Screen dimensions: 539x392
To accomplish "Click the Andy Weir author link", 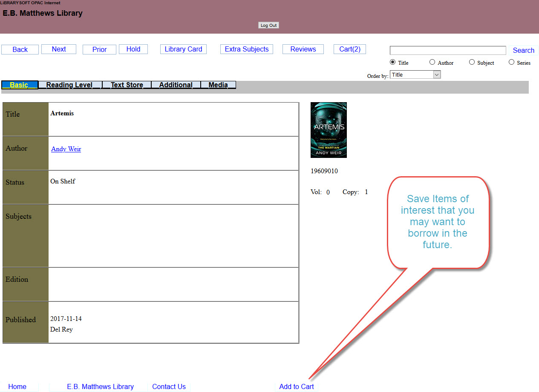I will point(66,149).
